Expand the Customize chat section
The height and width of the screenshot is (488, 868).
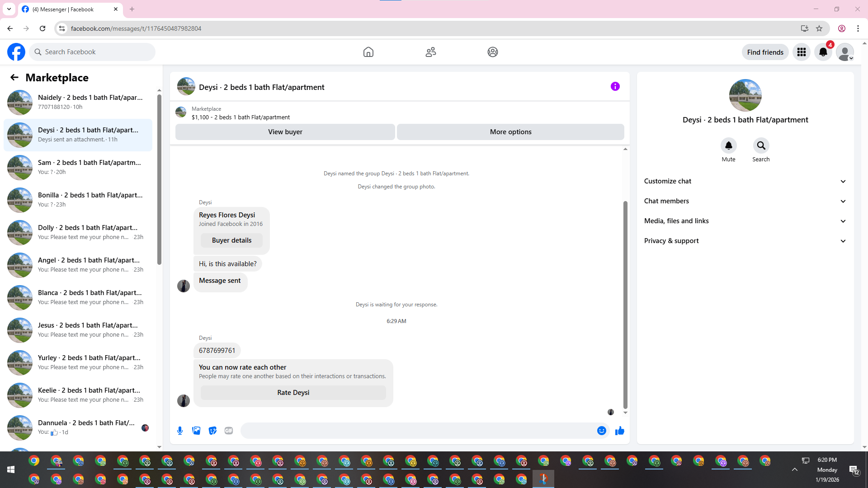click(x=745, y=181)
